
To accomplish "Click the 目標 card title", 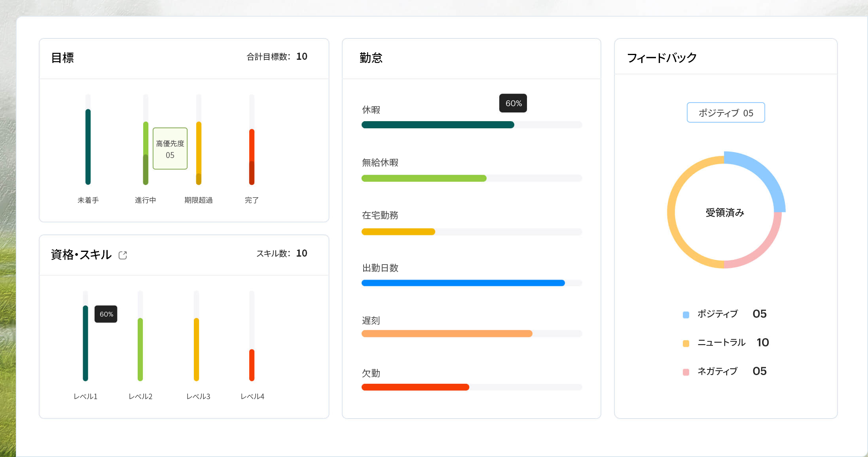I will click(61, 58).
